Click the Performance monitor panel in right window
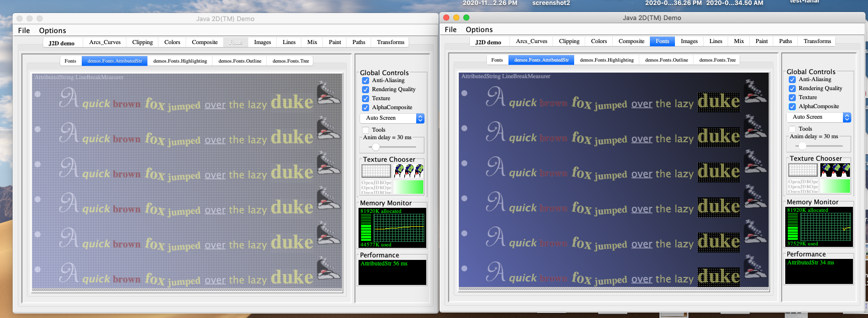This screenshot has width=868, height=318. [x=819, y=271]
